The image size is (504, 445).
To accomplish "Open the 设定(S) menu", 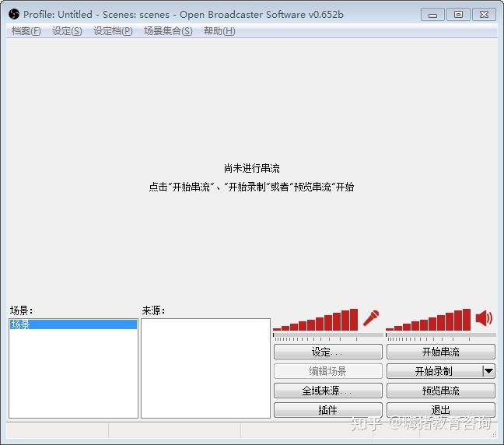I will (67, 31).
